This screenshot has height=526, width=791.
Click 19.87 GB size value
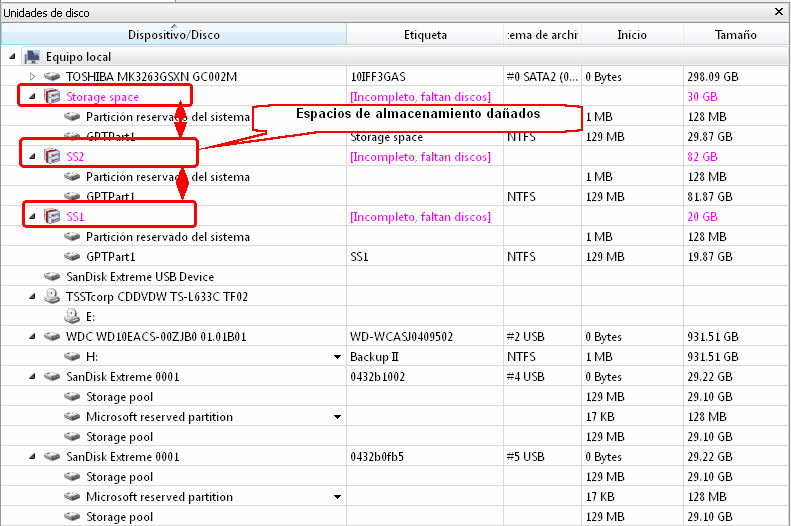click(x=710, y=257)
